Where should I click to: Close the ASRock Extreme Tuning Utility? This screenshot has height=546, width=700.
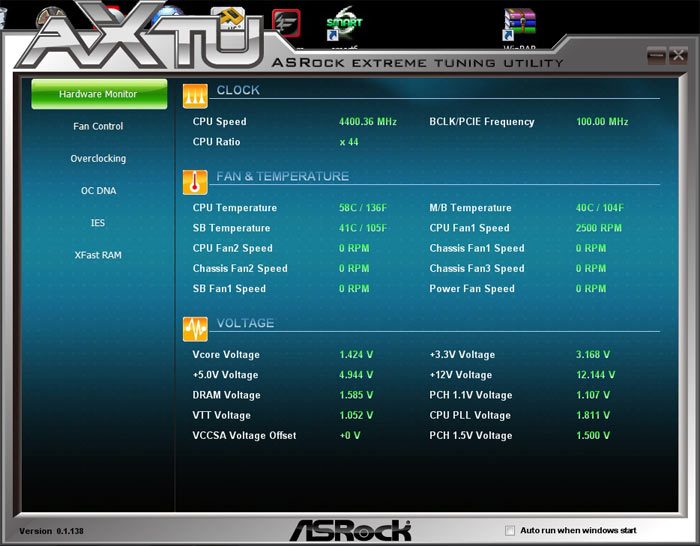678,57
